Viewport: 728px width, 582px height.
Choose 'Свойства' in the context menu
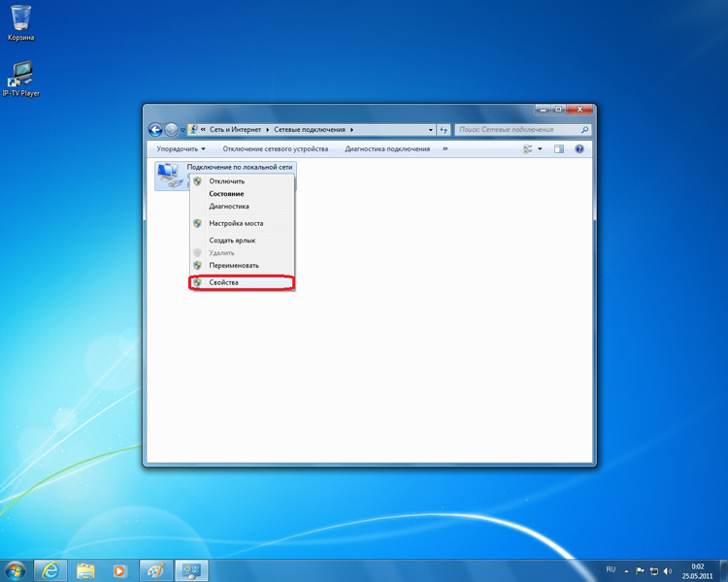point(242,282)
